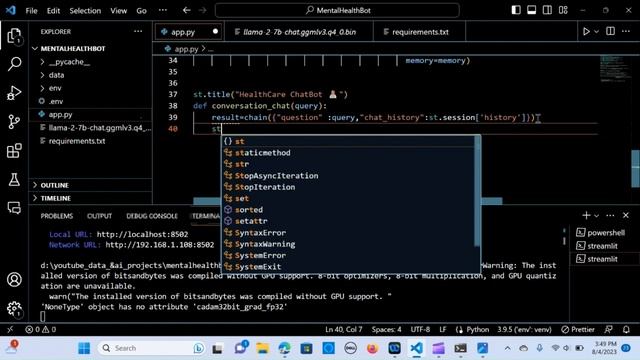The width and height of the screenshot is (640, 360).
Task: Click the Local URL localhost:8502 link
Action: pos(142,234)
